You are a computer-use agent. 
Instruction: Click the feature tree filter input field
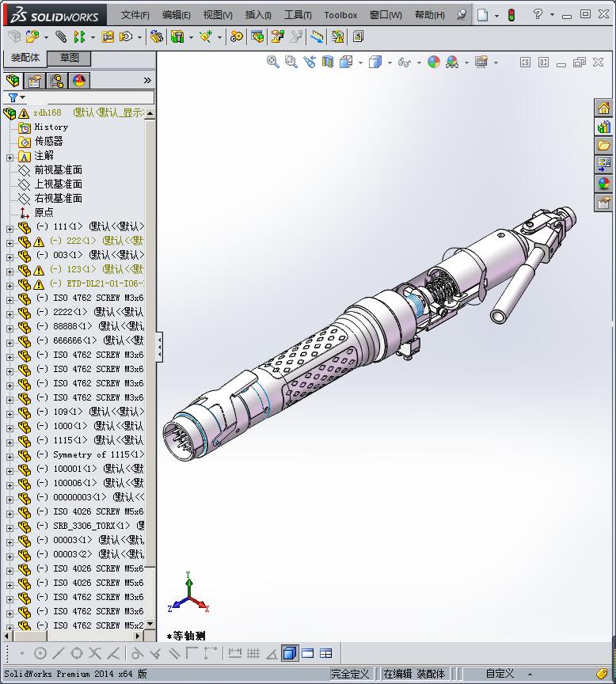(x=91, y=97)
